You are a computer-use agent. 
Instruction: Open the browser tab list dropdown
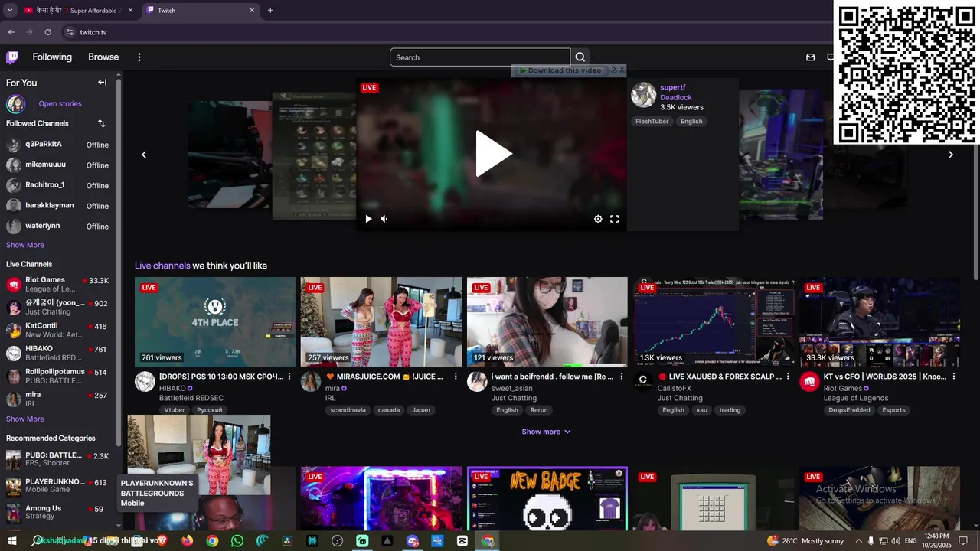click(x=10, y=11)
